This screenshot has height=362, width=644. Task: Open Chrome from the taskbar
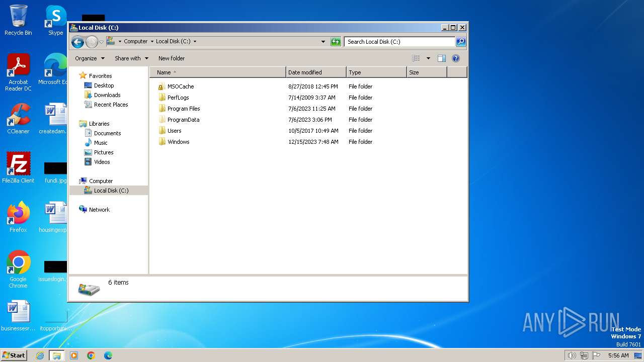pyautogui.click(x=91, y=355)
